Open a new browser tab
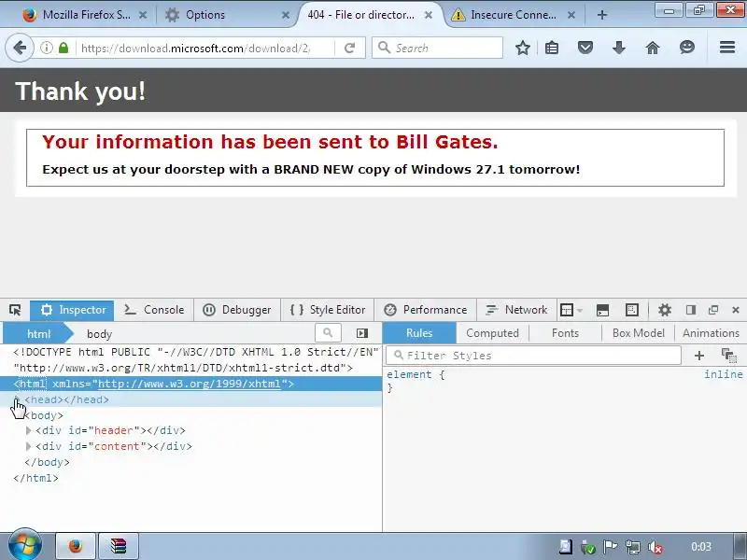Image resolution: width=747 pixels, height=560 pixels. coord(602,15)
